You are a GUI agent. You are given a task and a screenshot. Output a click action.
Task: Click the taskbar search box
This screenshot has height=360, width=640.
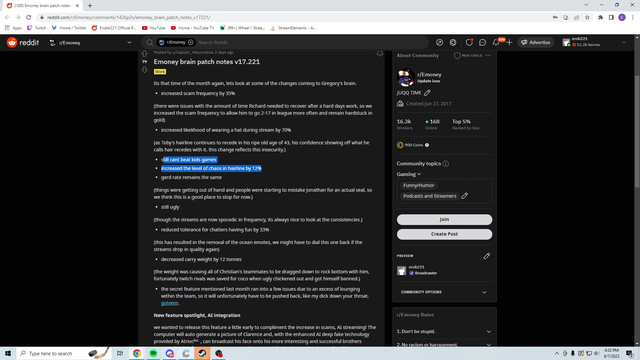point(63,353)
